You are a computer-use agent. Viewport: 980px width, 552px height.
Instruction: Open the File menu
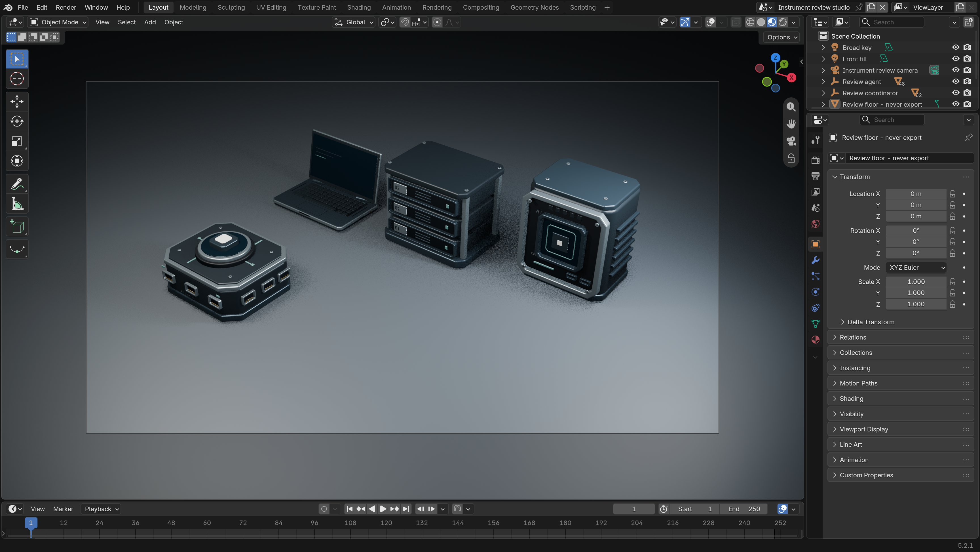[23, 7]
